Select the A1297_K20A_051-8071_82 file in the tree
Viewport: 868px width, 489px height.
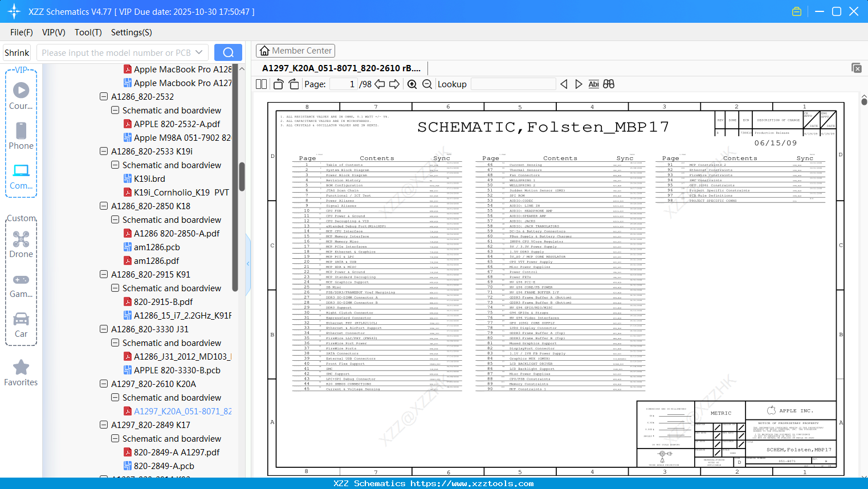(x=177, y=411)
